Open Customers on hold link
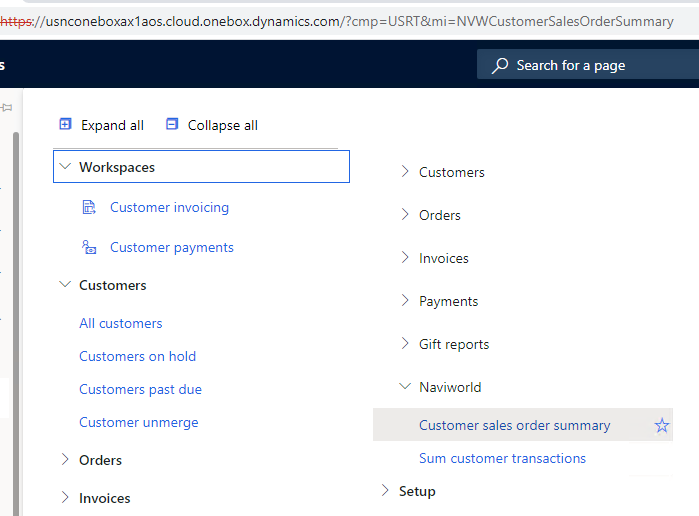The image size is (699, 516). [137, 356]
